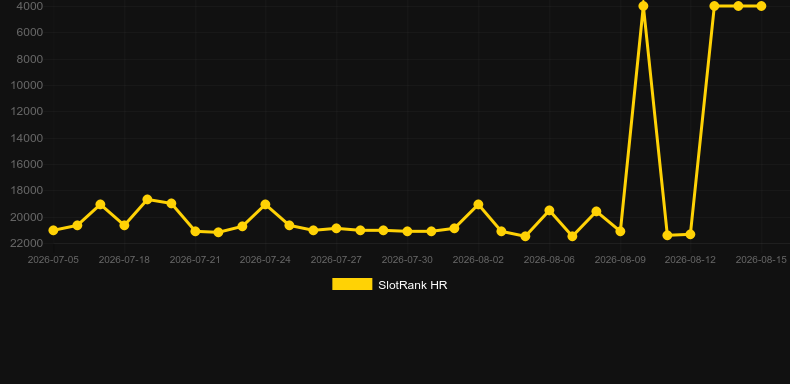
Task: Click the x-axis label 2026-07-05
Action: pyautogui.click(x=53, y=260)
